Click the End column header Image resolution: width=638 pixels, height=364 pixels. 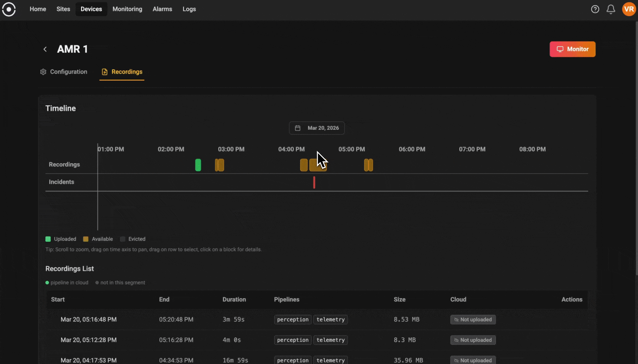pos(164,300)
